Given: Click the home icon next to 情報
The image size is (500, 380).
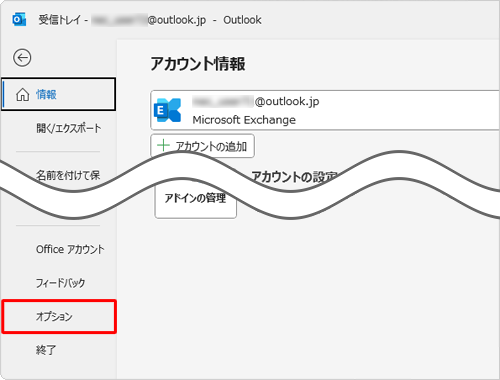Looking at the screenshot, I should pos(22,94).
